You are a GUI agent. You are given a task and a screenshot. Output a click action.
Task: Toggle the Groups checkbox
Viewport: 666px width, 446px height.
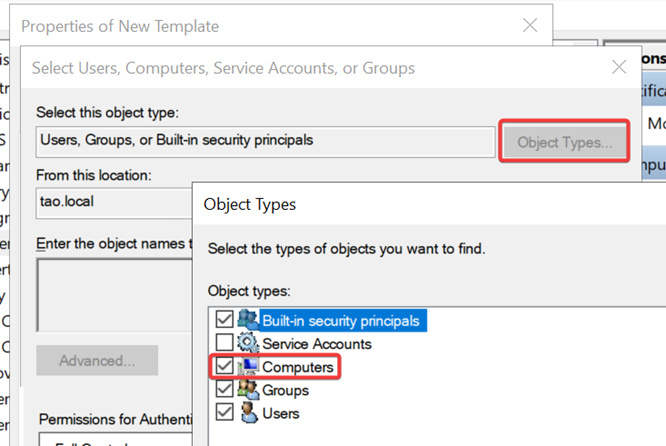click(224, 390)
